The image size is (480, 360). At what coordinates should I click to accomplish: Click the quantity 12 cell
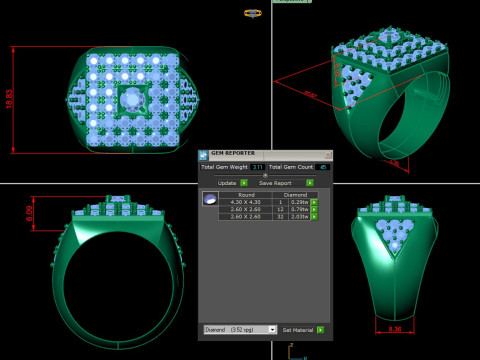(280, 209)
